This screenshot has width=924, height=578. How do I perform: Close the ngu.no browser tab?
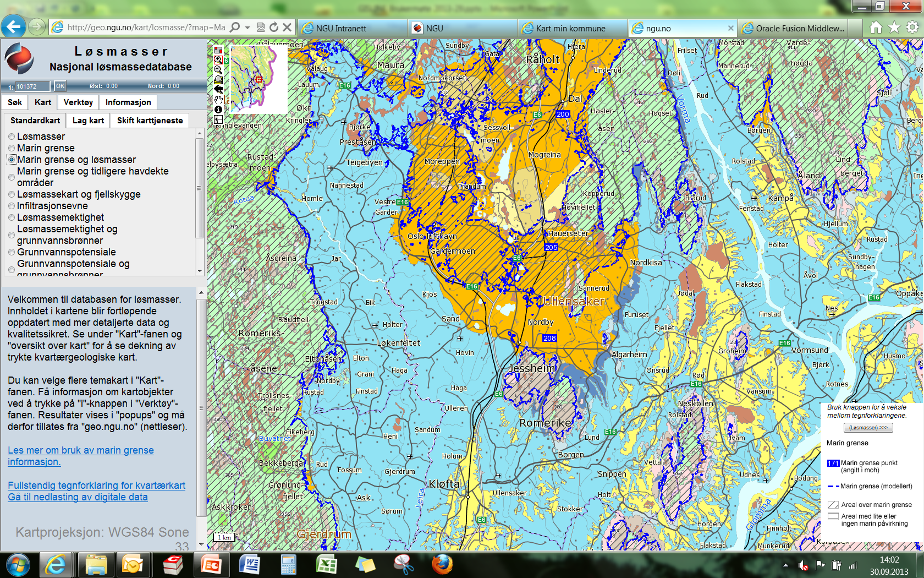pos(730,28)
